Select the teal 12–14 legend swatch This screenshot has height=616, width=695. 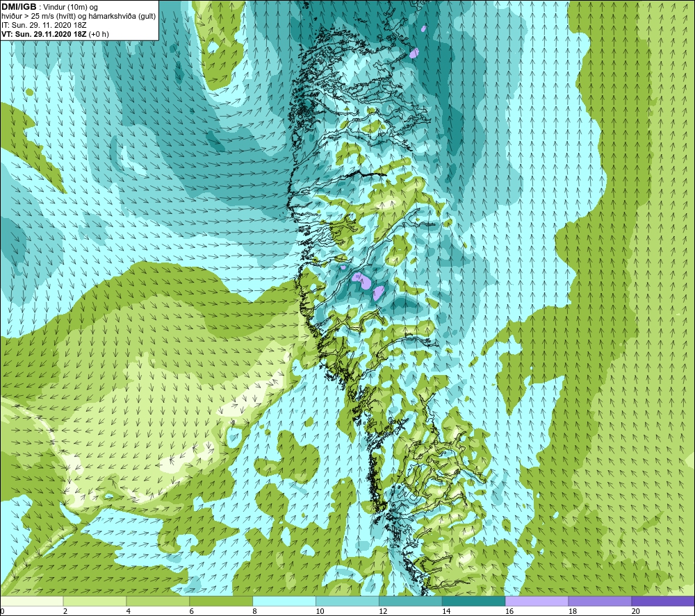pyautogui.click(x=411, y=601)
